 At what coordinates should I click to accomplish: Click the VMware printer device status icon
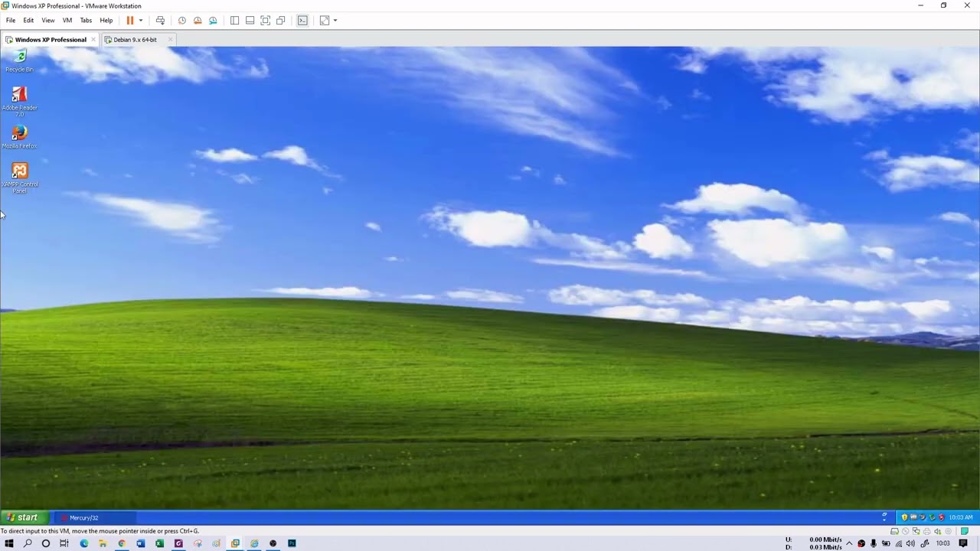[x=927, y=531]
